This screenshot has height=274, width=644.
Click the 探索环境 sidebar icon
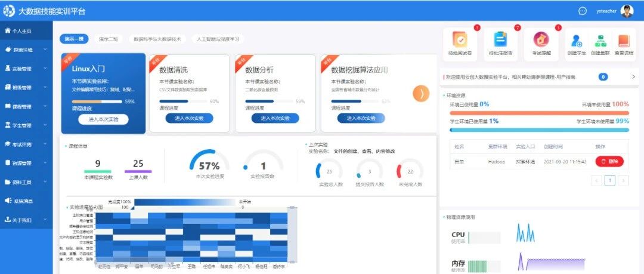coord(8,50)
